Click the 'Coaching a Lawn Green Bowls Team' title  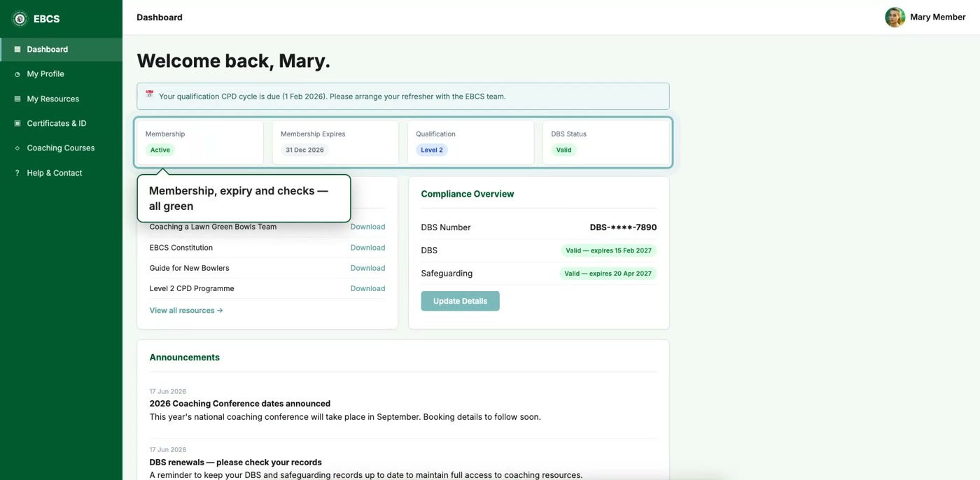click(x=213, y=227)
